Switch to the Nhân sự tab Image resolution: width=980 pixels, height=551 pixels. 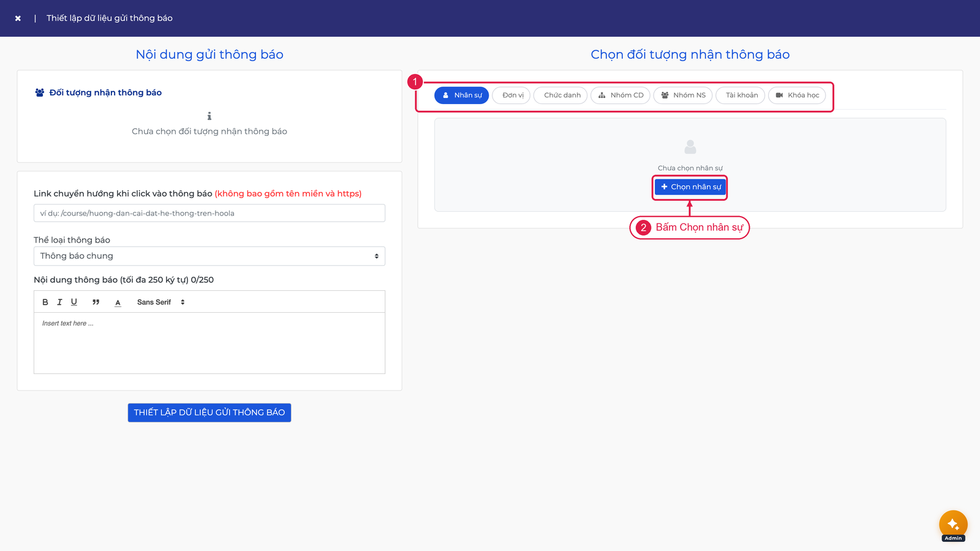[462, 96]
